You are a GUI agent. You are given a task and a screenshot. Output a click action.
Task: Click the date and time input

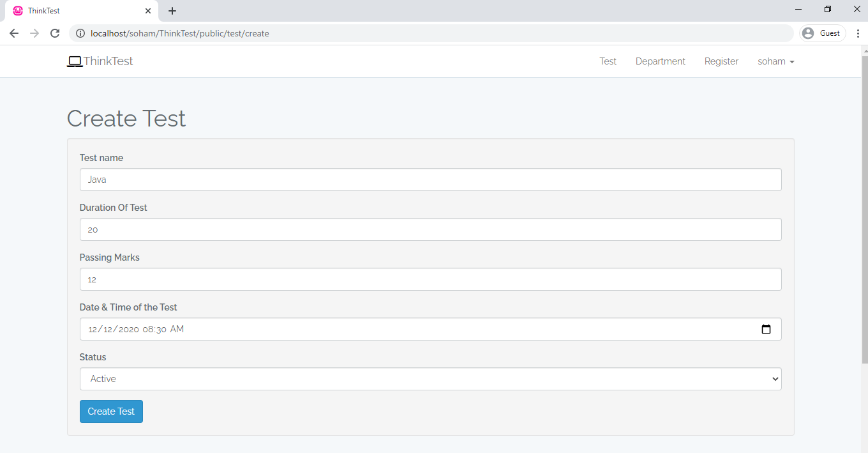(431, 329)
